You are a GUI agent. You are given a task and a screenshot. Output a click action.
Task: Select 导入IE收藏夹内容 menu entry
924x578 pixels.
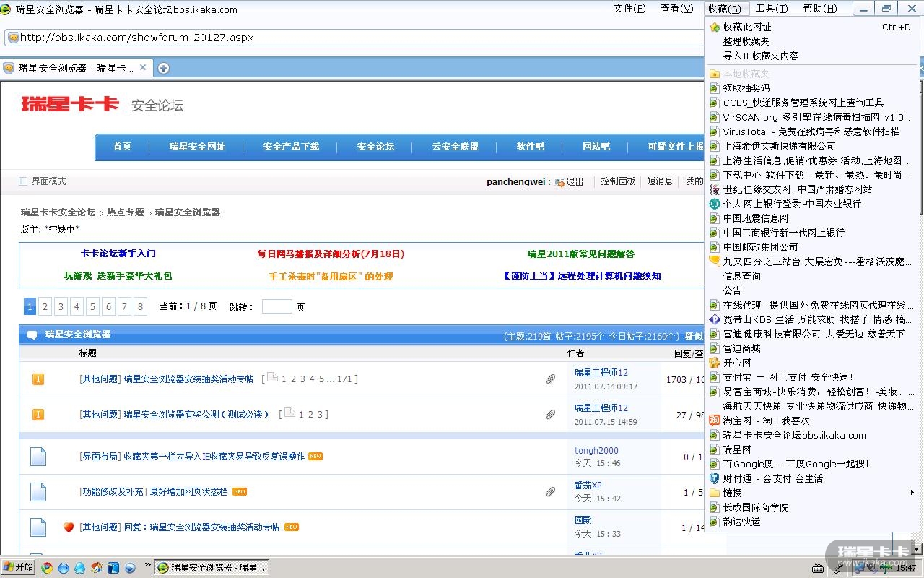click(812, 56)
